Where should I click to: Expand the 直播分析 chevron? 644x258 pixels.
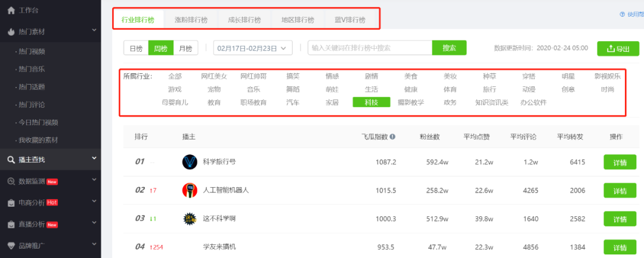click(x=94, y=223)
